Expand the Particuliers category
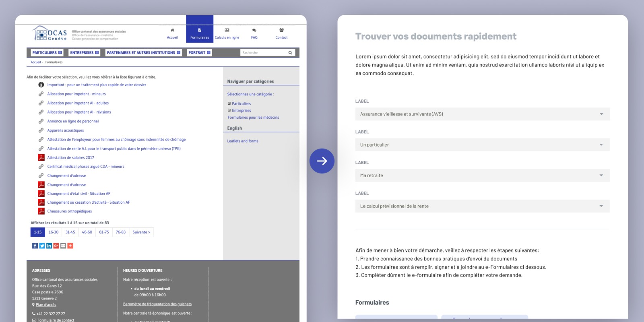 tap(229, 103)
